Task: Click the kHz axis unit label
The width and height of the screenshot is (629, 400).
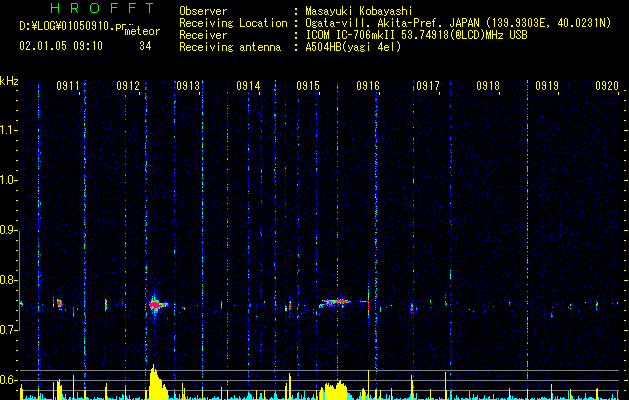Action: (x=9, y=81)
